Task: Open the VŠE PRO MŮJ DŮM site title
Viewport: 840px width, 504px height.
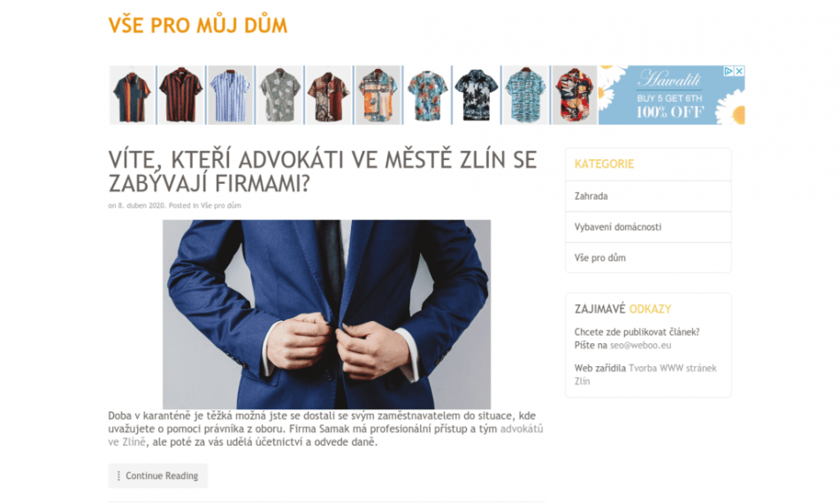Action: pyautogui.click(x=198, y=26)
